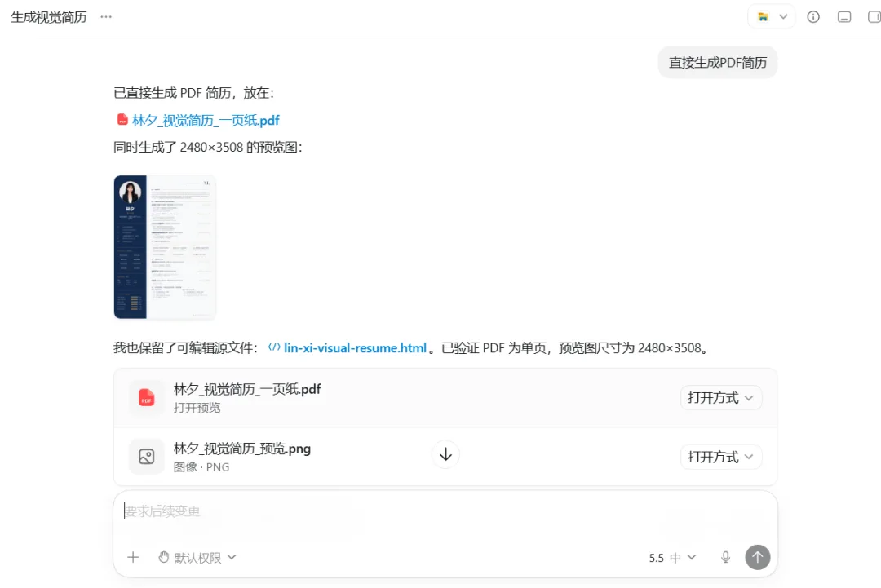Click the 直接生成PDF简历 user message bubble

(x=718, y=62)
